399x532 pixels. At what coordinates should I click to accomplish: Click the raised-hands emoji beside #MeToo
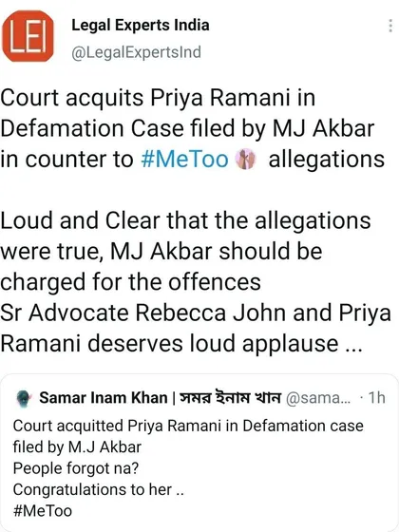coord(246,160)
